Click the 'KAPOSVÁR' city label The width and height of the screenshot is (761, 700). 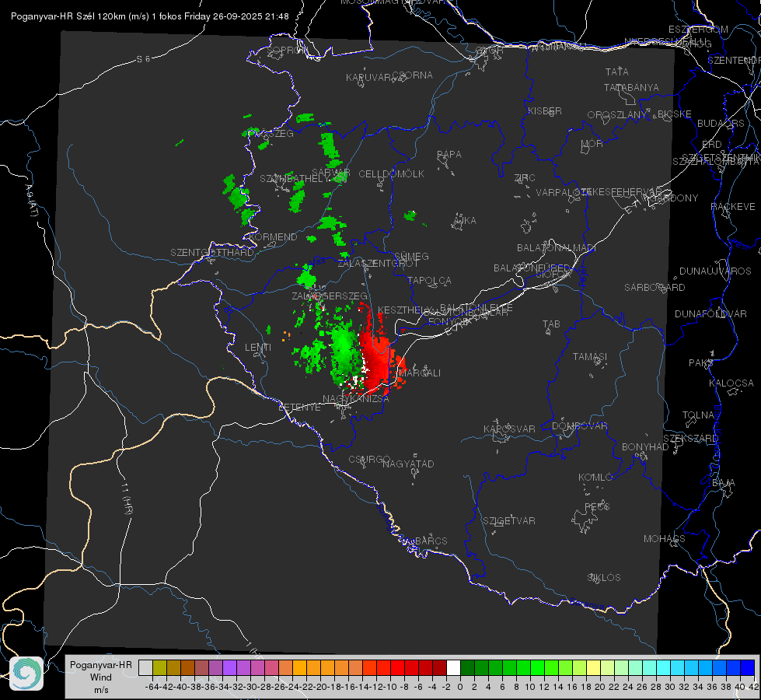coord(509,429)
